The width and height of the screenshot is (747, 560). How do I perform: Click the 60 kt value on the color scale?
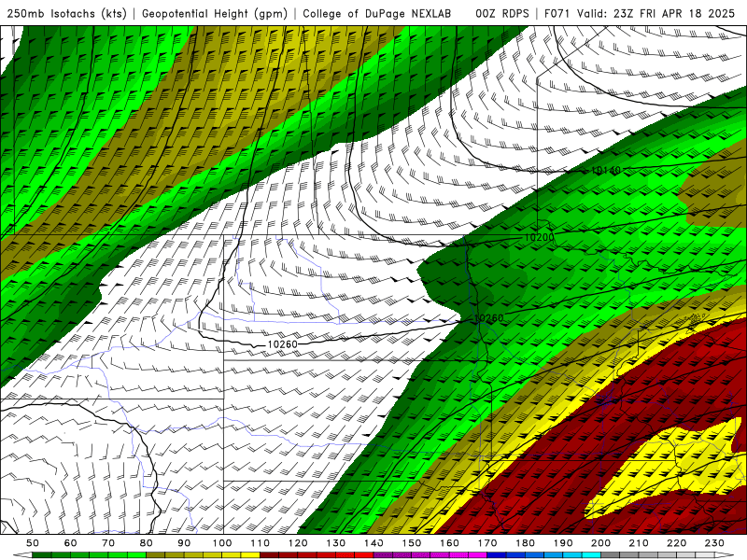coord(71,543)
